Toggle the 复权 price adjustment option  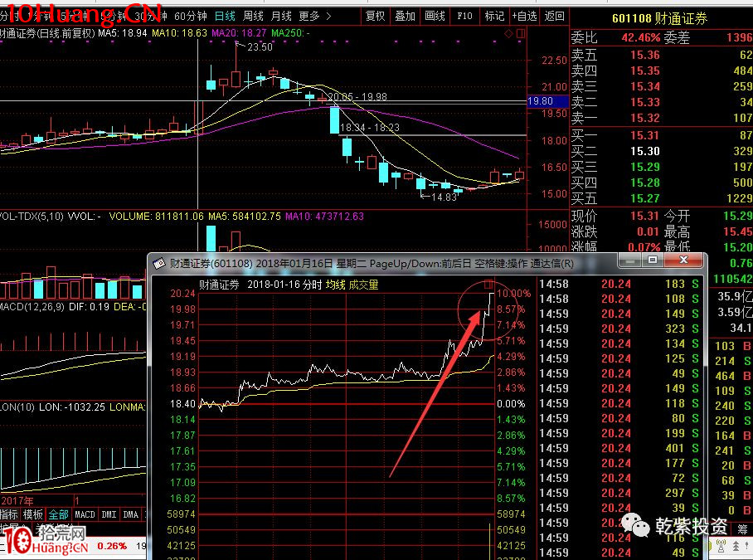[x=375, y=16]
